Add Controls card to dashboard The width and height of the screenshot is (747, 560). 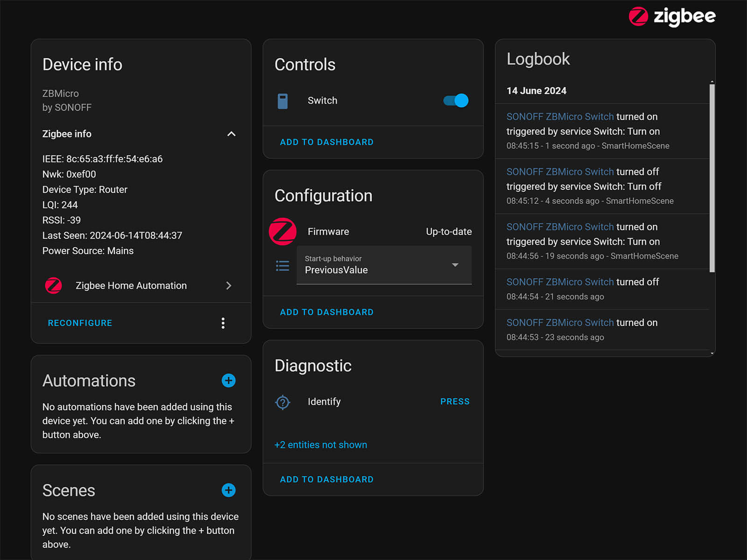(x=326, y=142)
